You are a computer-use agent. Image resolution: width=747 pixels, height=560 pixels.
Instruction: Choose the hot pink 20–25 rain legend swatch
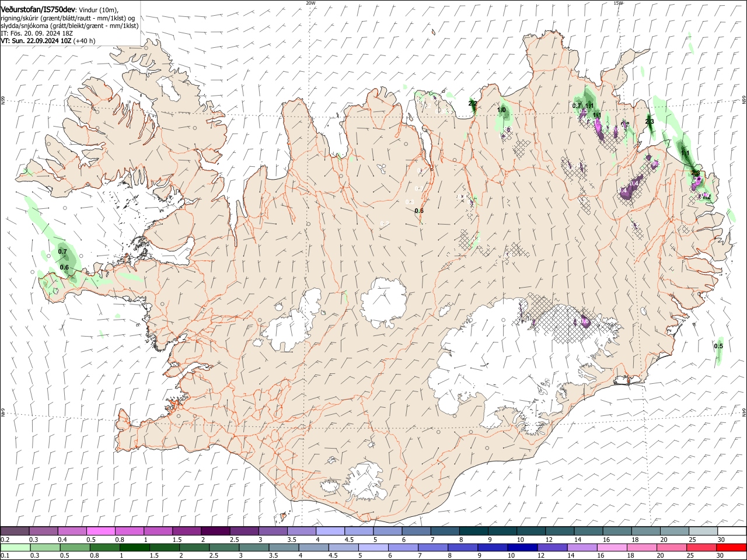pos(672,547)
